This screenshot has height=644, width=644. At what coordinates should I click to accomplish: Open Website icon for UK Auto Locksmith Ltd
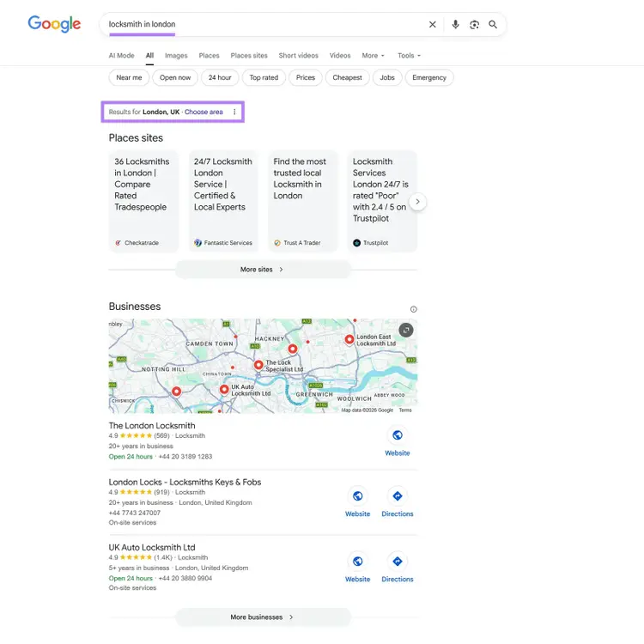pyautogui.click(x=357, y=562)
